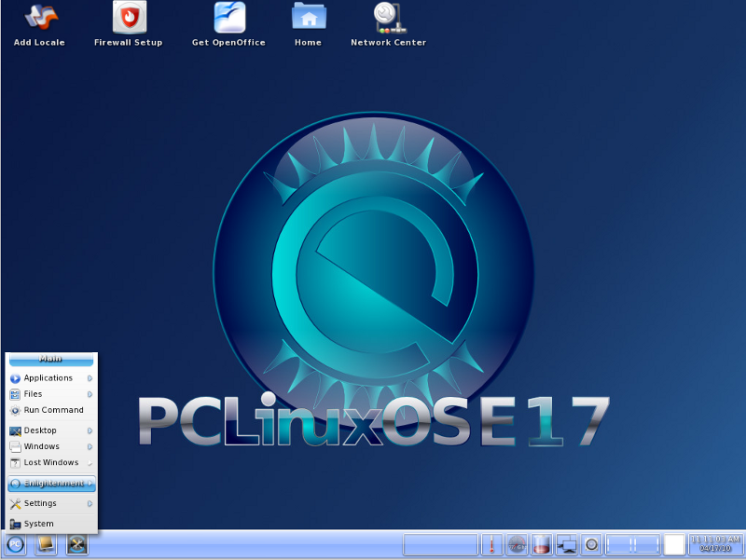Expand the Desktop submenu arrow
The height and width of the screenshot is (560, 746).
coord(90,430)
